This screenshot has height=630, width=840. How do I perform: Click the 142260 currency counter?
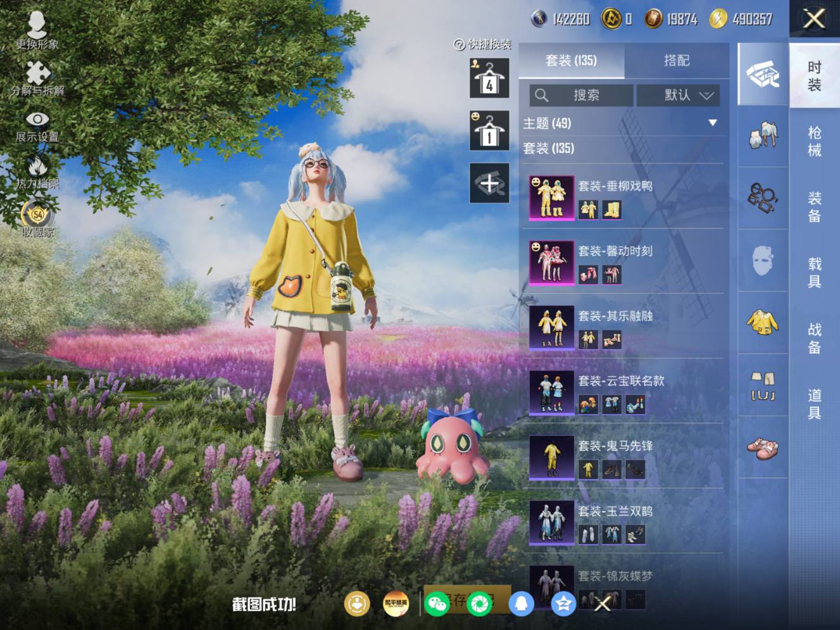click(x=561, y=19)
